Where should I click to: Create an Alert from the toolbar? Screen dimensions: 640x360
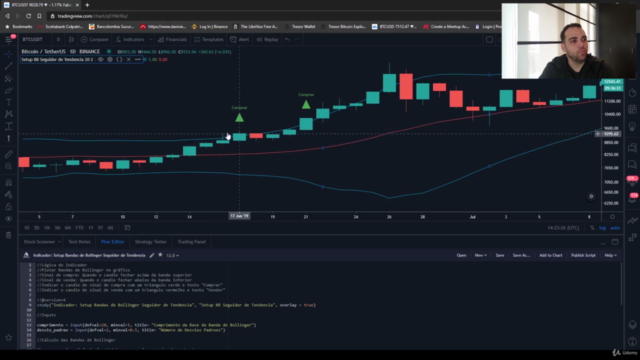click(240, 40)
